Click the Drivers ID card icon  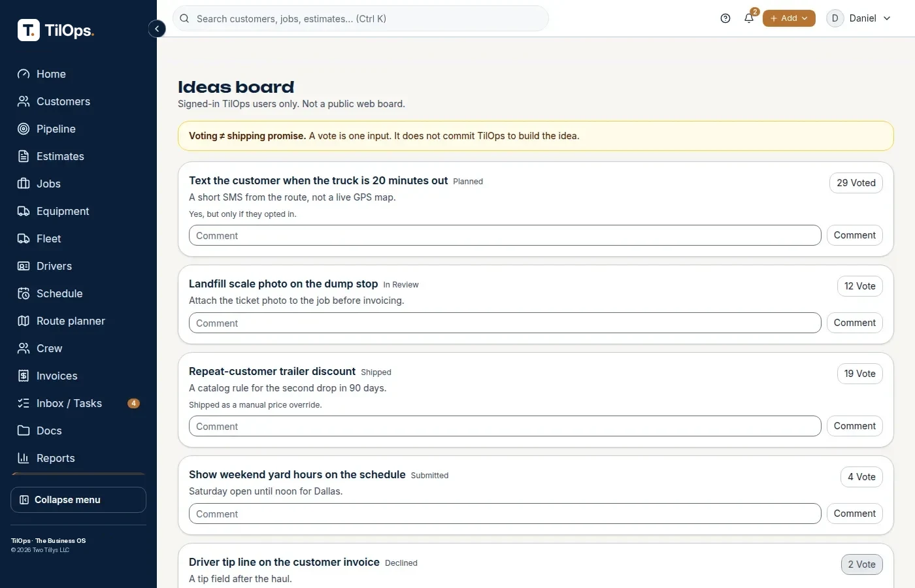click(24, 266)
